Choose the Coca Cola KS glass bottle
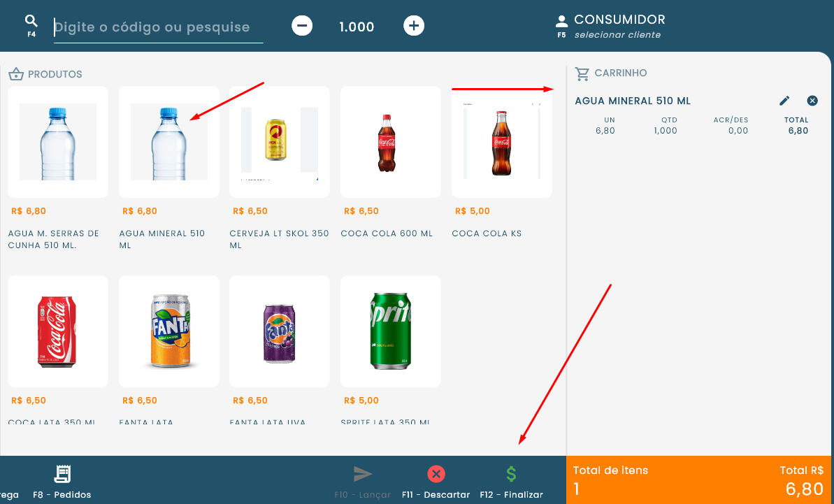This screenshot has width=834, height=504. (501, 142)
